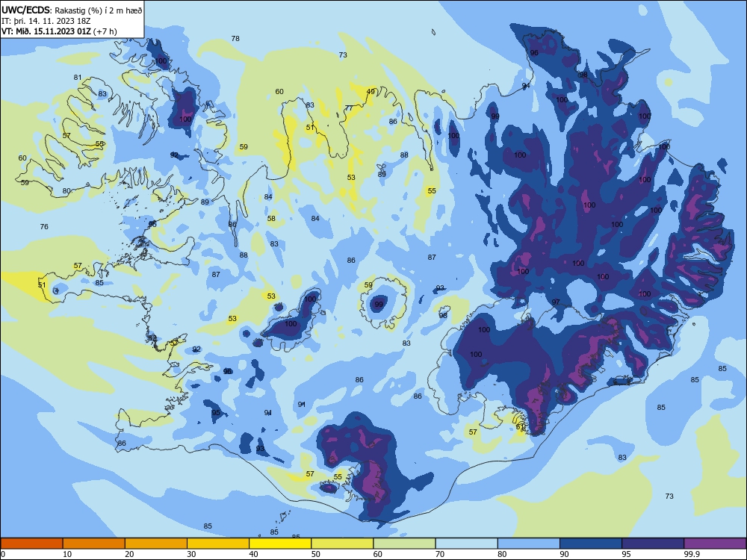747x560 pixels.
Task: Click the '58' humidity value on the map
Action: 271,219
